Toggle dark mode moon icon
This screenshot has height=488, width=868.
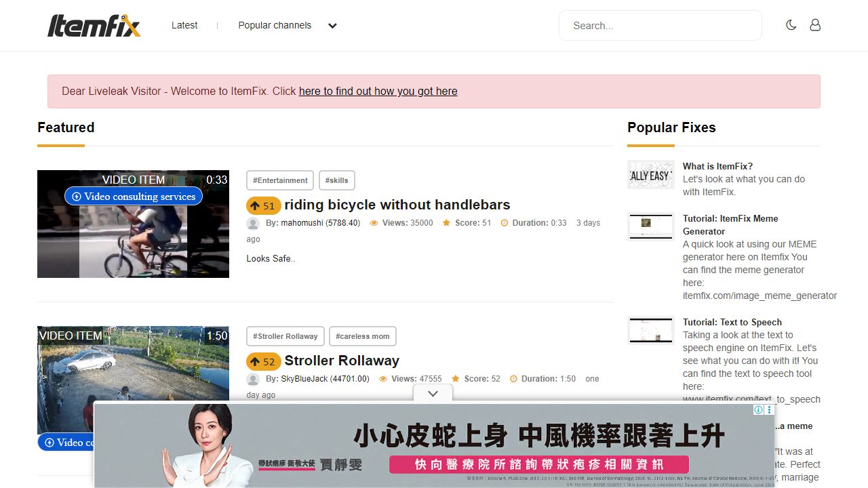[791, 25]
